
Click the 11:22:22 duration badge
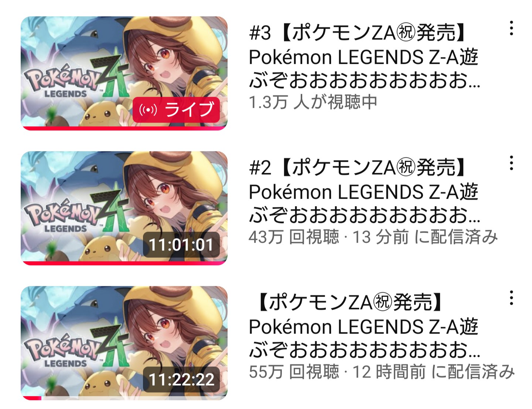(181, 379)
